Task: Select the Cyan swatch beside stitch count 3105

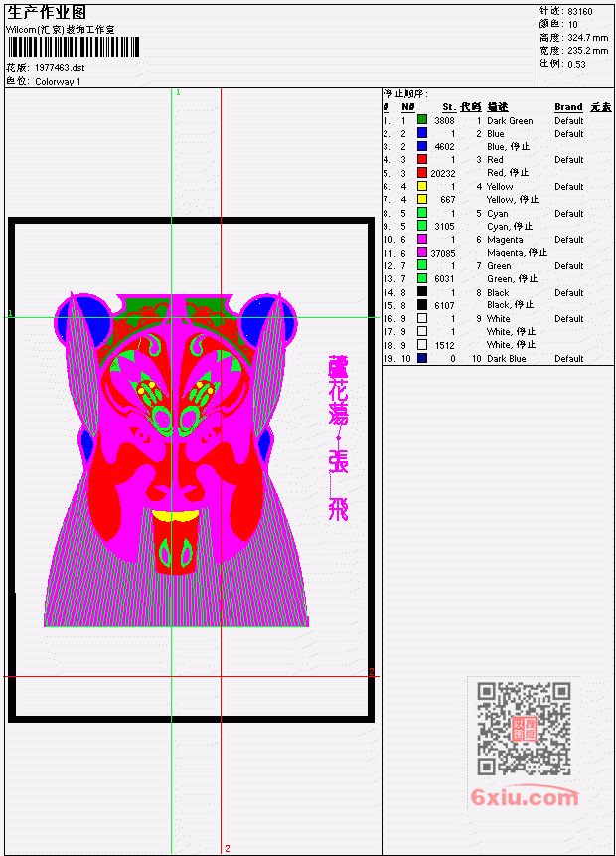Action: (421, 226)
